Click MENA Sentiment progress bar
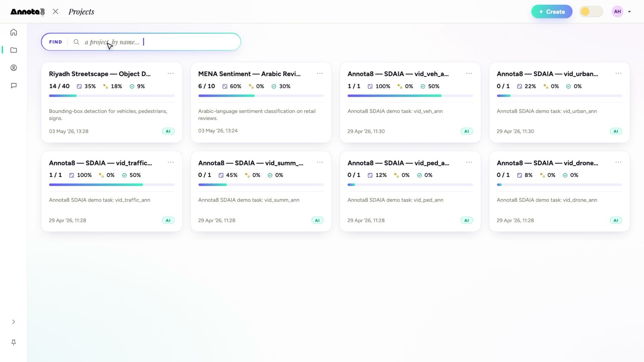The width and height of the screenshot is (644, 362). click(261, 96)
